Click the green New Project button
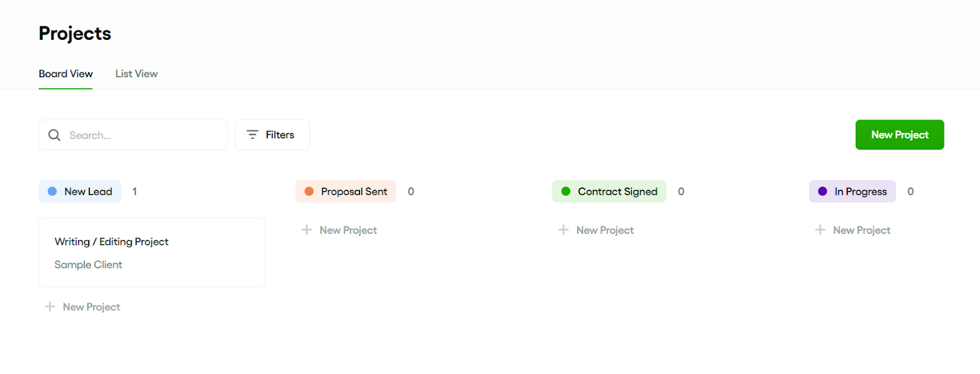980x374 pixels. coord(899,135)
